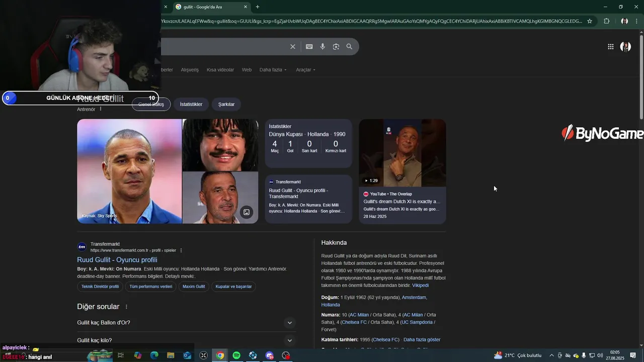Open Outlook from the taskbar
Viewport: 644px width, 362px height.
187,355
